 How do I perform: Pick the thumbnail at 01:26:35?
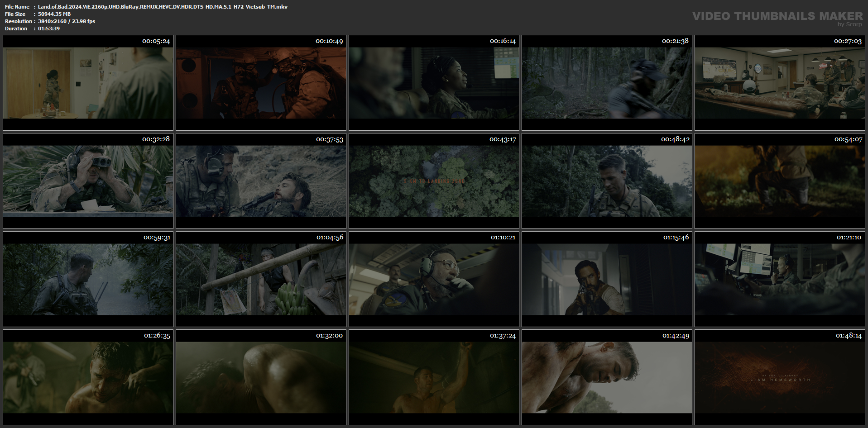click(88, 377)
